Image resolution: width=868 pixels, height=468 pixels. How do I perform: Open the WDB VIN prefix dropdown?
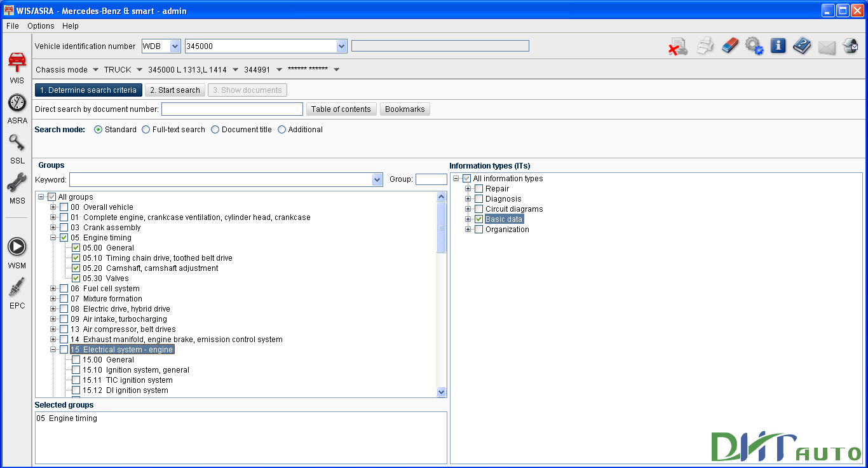[175, 46]
